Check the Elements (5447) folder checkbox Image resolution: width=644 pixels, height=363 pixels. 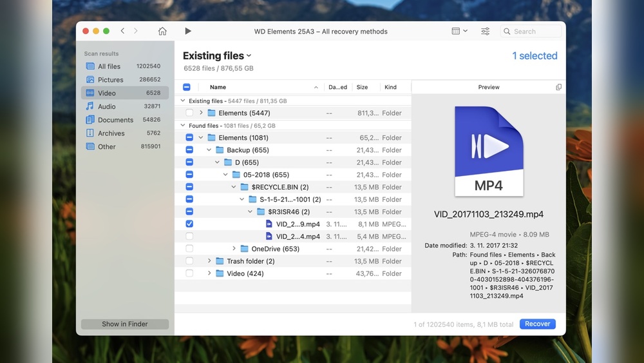(x=189, y=113)
